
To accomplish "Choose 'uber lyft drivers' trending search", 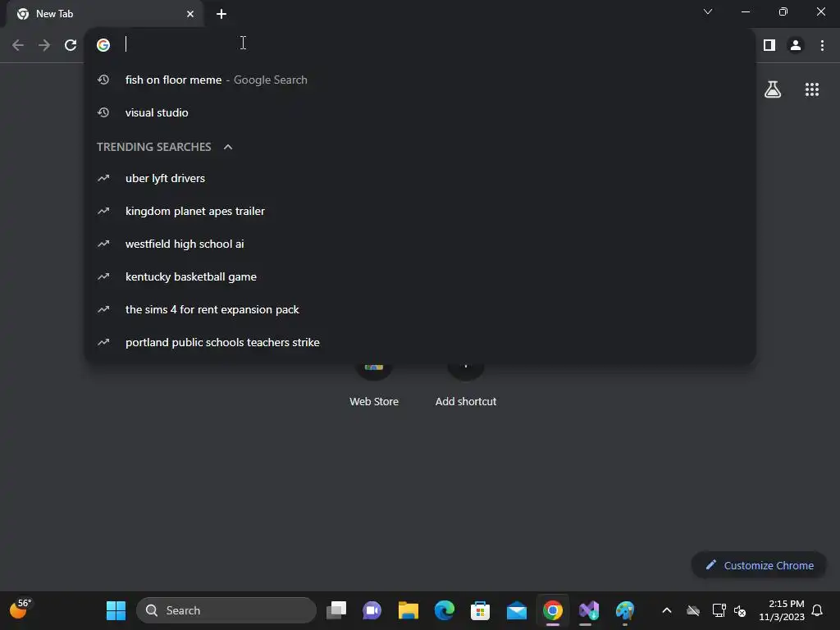I will point(420,178).
